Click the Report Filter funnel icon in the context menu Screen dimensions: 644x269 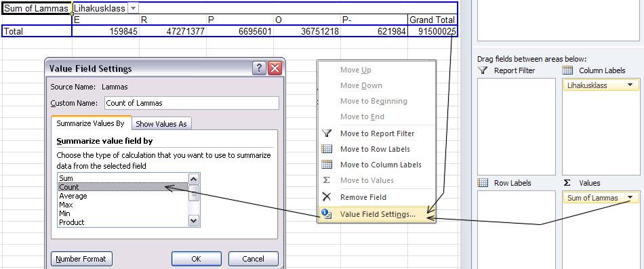(327, 133)
